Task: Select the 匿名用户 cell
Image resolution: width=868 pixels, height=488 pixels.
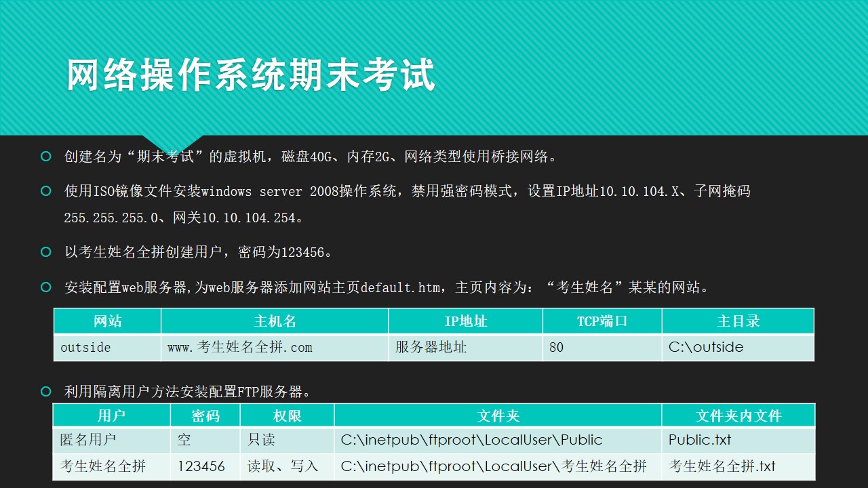Action: 112,440
